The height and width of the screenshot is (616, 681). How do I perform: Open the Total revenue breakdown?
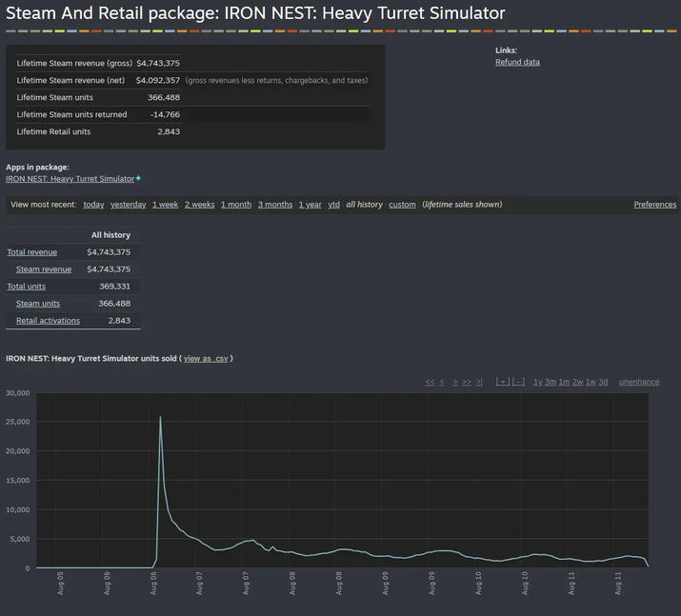click(31, 252)
